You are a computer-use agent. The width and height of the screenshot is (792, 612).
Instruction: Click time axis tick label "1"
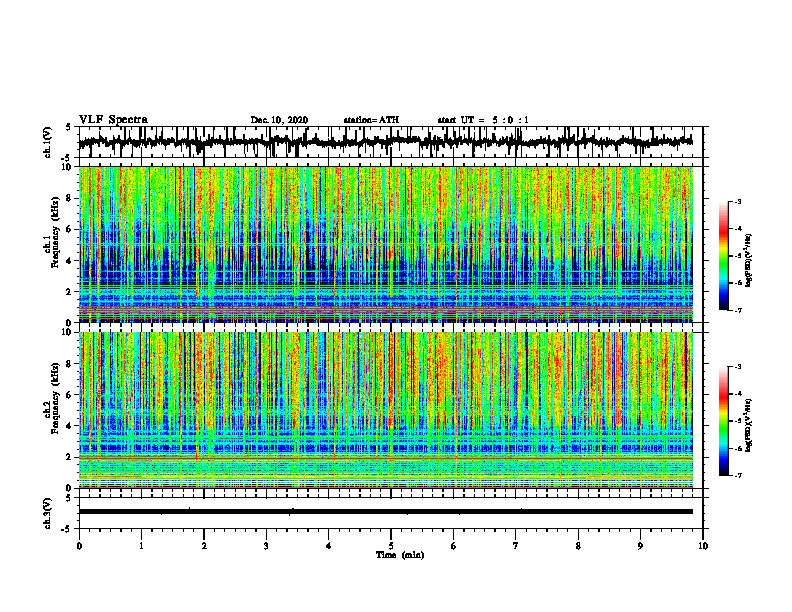coord(141,546)
